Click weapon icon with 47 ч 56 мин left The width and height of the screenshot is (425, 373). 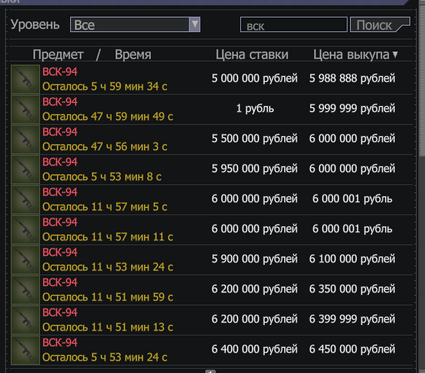pos(25,139)
